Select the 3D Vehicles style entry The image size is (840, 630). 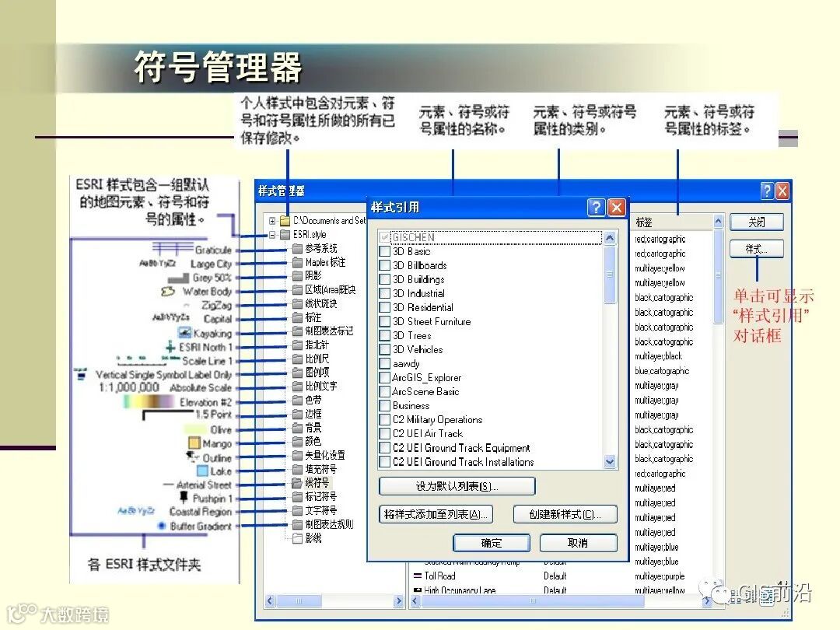pos(418,349)
